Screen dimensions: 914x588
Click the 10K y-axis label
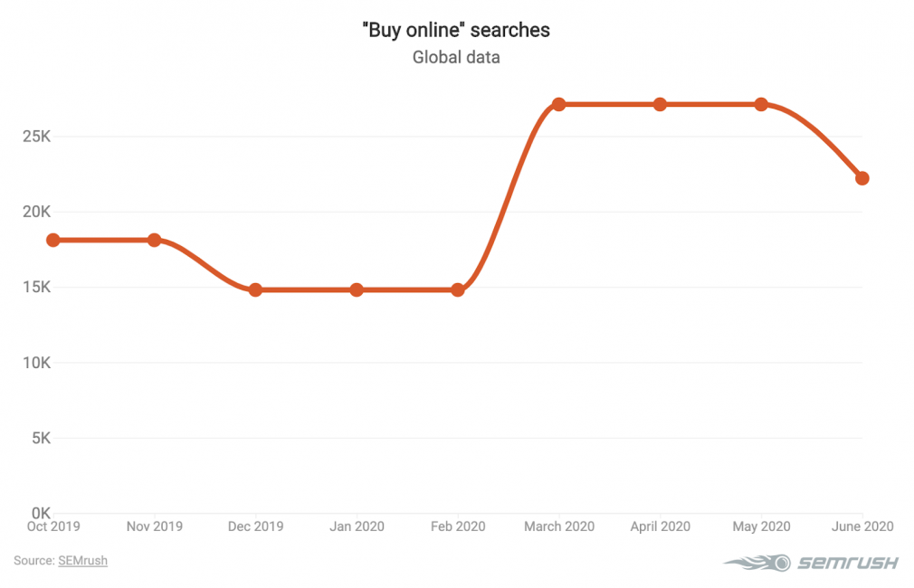tap(37, 363)
